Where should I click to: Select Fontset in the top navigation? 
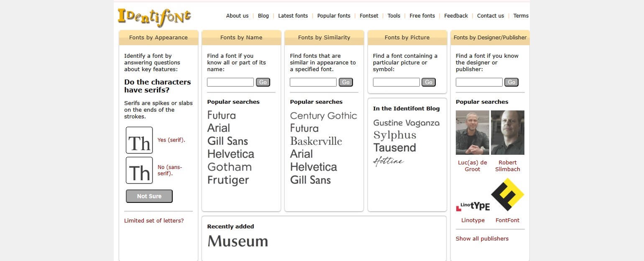(369, 16)
